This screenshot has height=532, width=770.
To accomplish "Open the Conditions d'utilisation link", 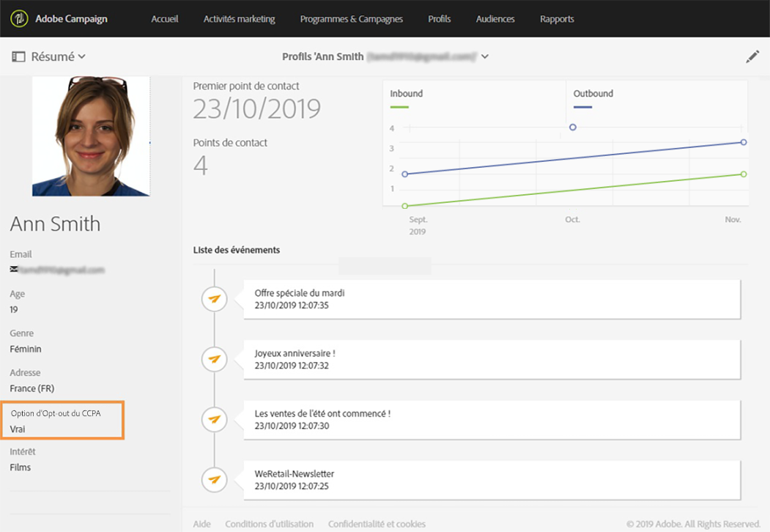I will tap(269, 524).
